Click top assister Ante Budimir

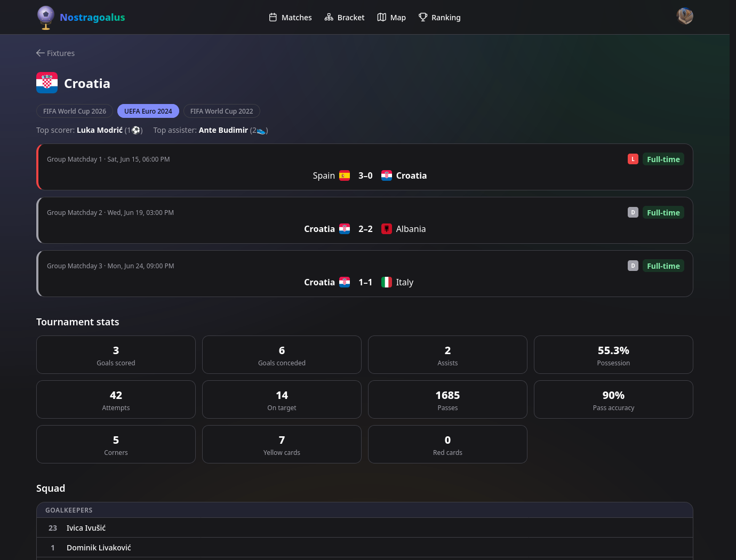pos(223,130)
